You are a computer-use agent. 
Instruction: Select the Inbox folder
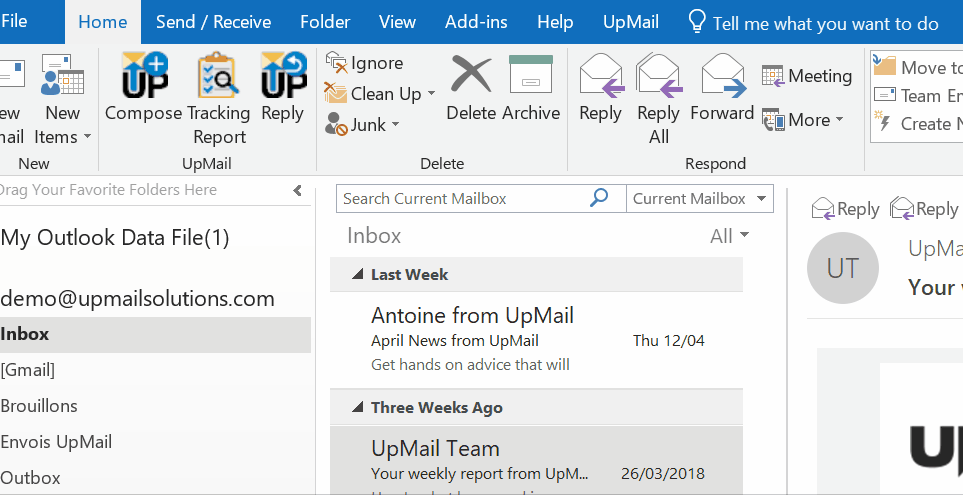click(x=155, y=334)
